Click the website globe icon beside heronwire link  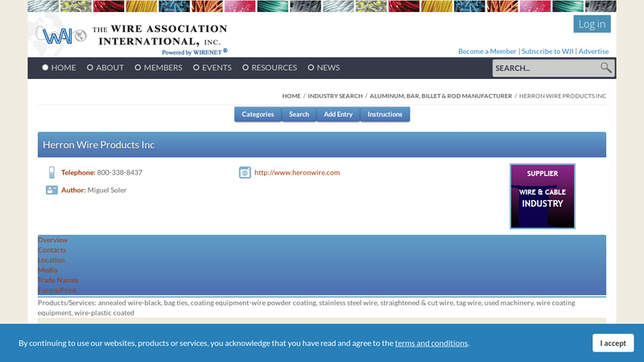coord(245,172)
